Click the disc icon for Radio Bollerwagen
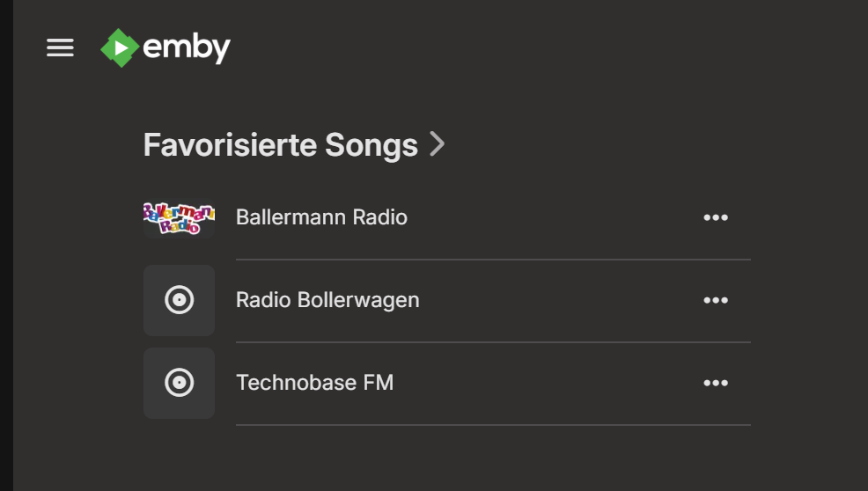This screenshot has width=868, height=491. tap(179, 300)
